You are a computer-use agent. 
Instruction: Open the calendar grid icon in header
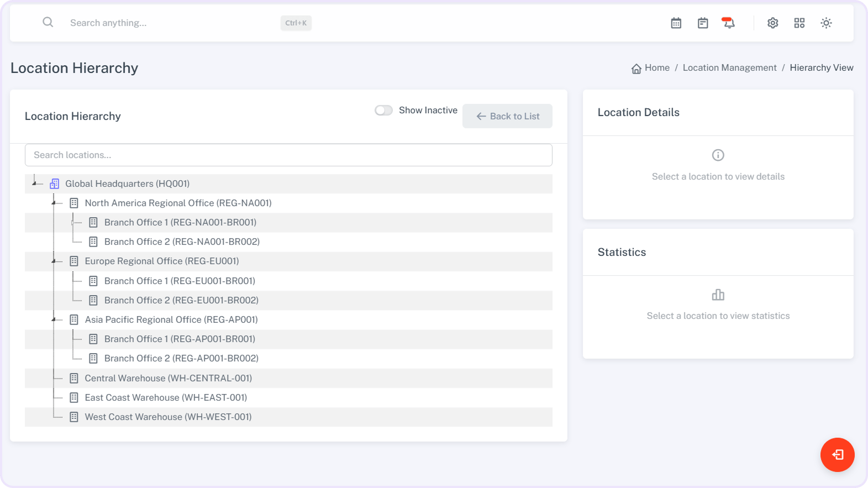click(x=676, y=23)
